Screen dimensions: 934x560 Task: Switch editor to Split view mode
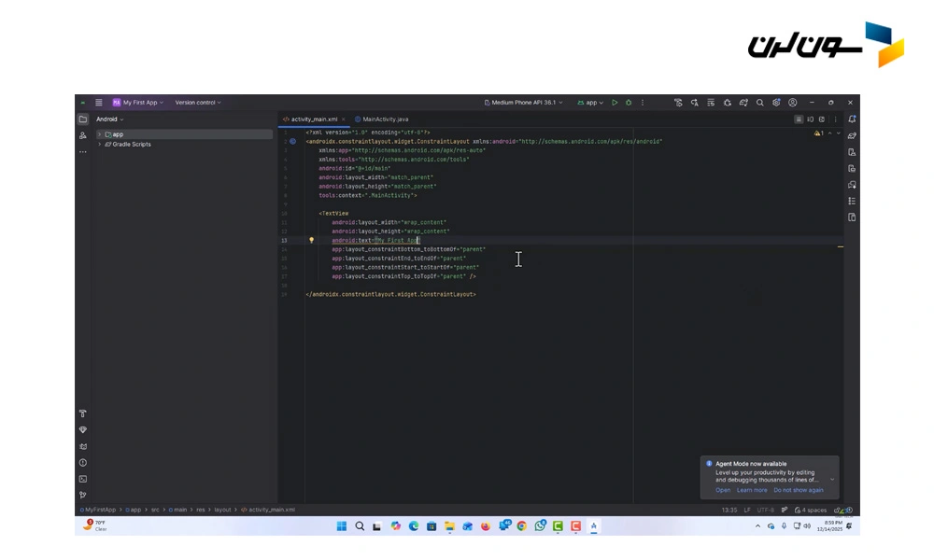click(x=811, y=119)
